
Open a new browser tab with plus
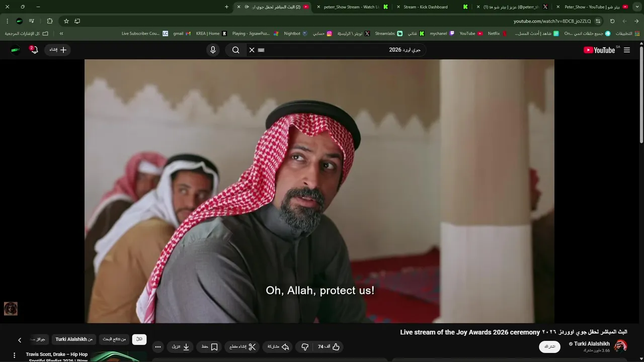pyautogui.click(x=226, y=7)
